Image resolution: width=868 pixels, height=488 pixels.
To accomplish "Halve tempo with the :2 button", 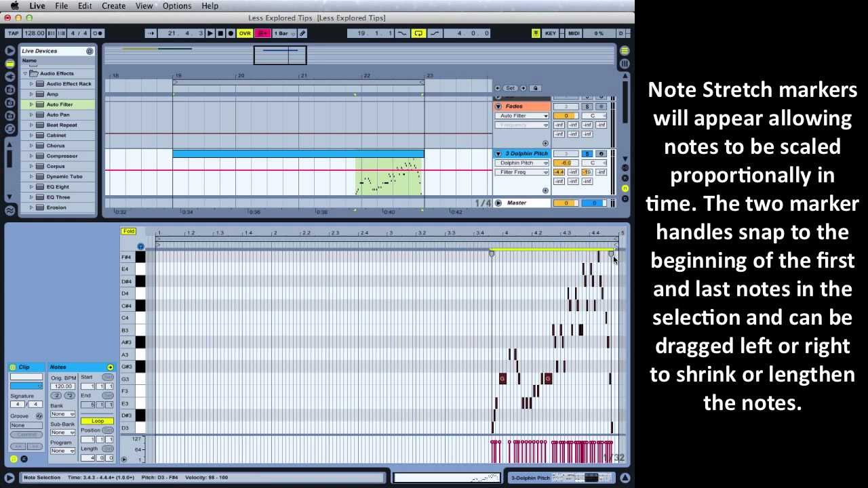I will click(57, 395).
